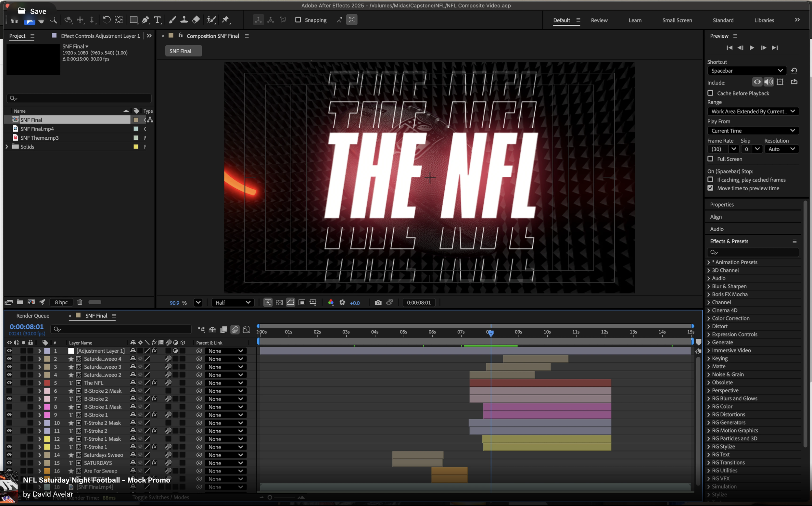
Task: Enable the timeline Graph Editor
Action: click(247, 330)
